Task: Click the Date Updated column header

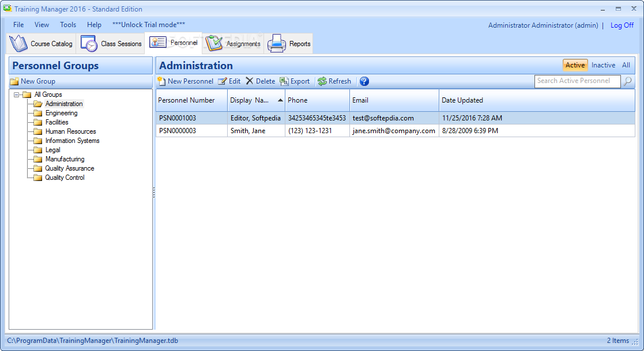Action: click(537, 100)
